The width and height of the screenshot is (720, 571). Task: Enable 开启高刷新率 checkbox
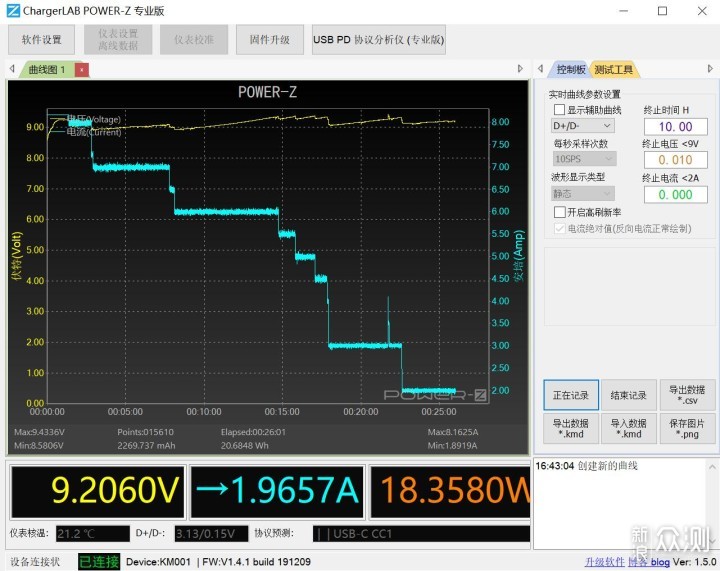coord(559,212)
